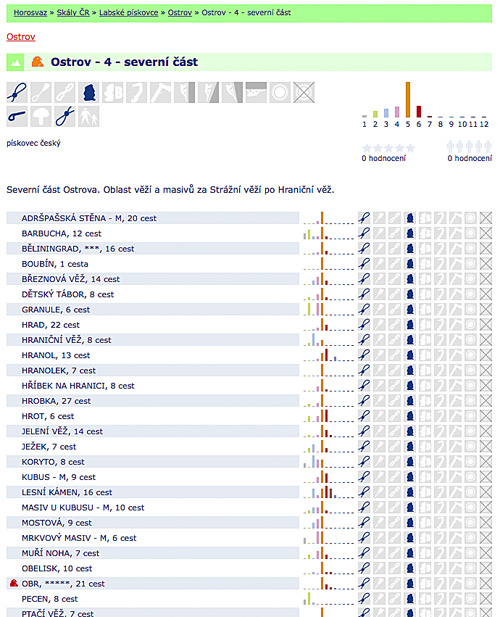Click the tower icon in BARBUCHA row
500x617 pixels.
[410, 233]
